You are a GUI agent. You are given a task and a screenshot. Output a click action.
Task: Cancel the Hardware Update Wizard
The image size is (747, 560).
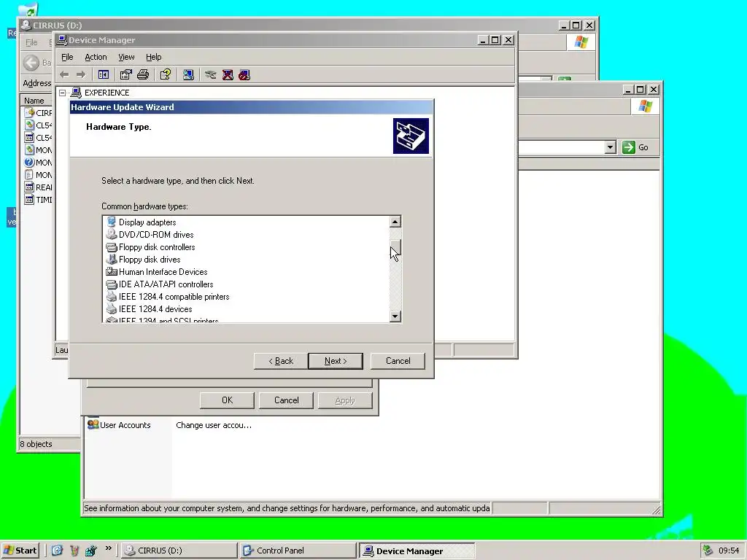(398, 361)
